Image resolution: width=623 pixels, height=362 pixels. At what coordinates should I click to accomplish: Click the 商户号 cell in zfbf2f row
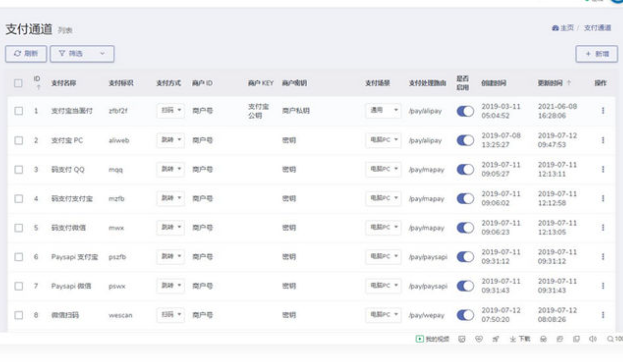coord(203,111)
